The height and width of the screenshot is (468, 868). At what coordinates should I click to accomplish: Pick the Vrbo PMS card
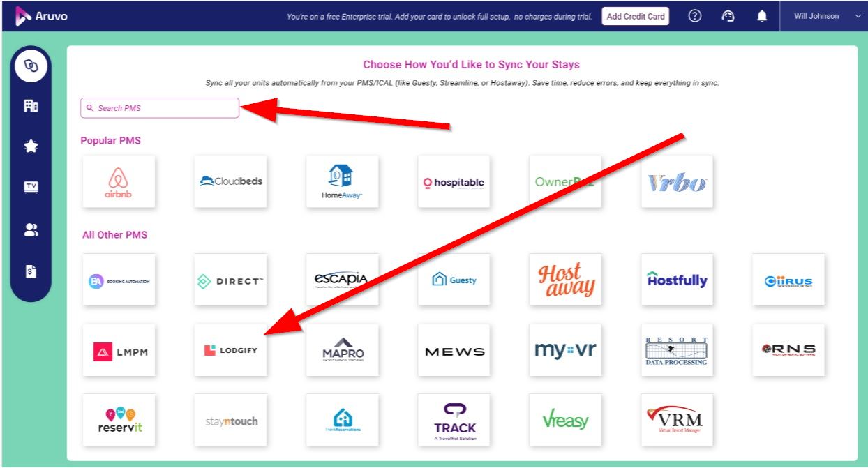(x=677, y=181)
